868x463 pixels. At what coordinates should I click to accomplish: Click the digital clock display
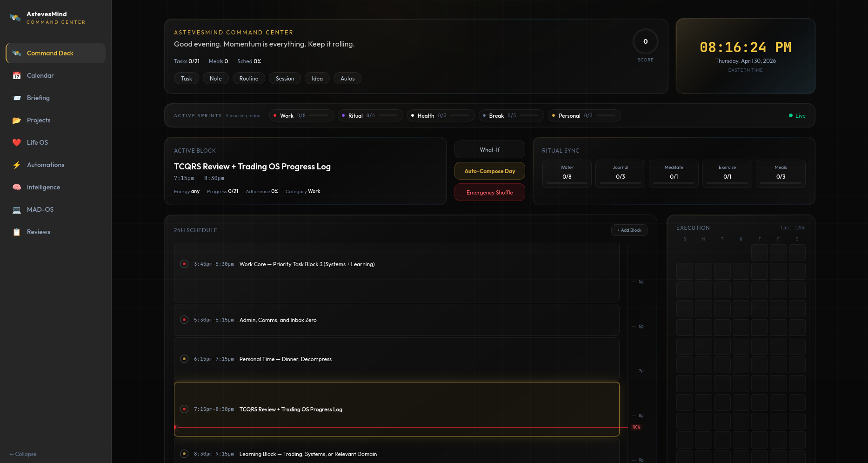point(746,47)
